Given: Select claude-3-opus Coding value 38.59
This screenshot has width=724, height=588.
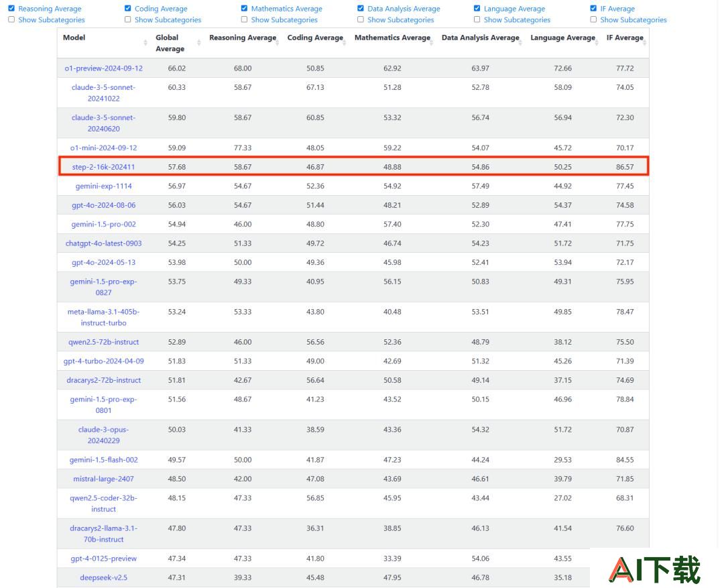Looking at the screenshot, I should click(x=315, y=430).
